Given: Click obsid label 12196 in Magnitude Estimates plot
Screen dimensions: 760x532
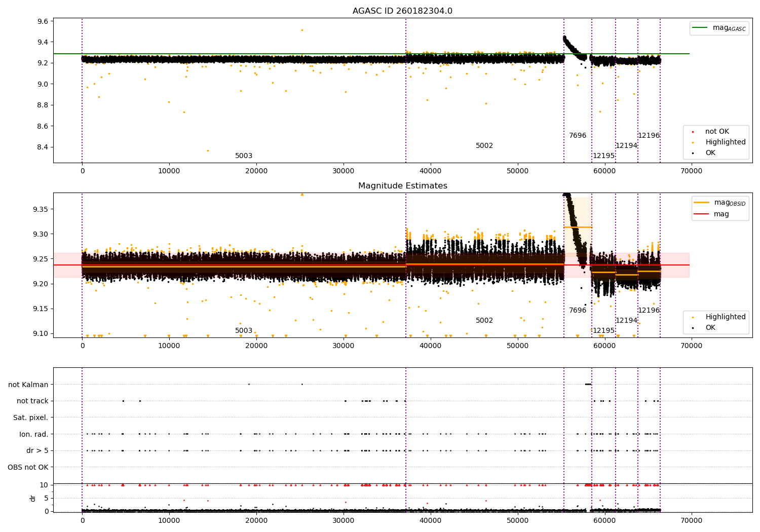Looking at the screenshot, I should [x=649, y=311].
